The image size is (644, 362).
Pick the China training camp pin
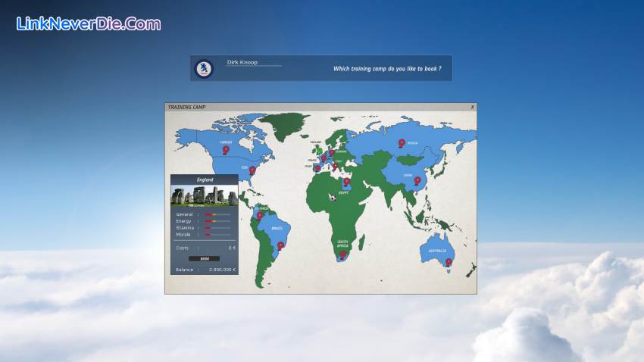tap(417, 180)
